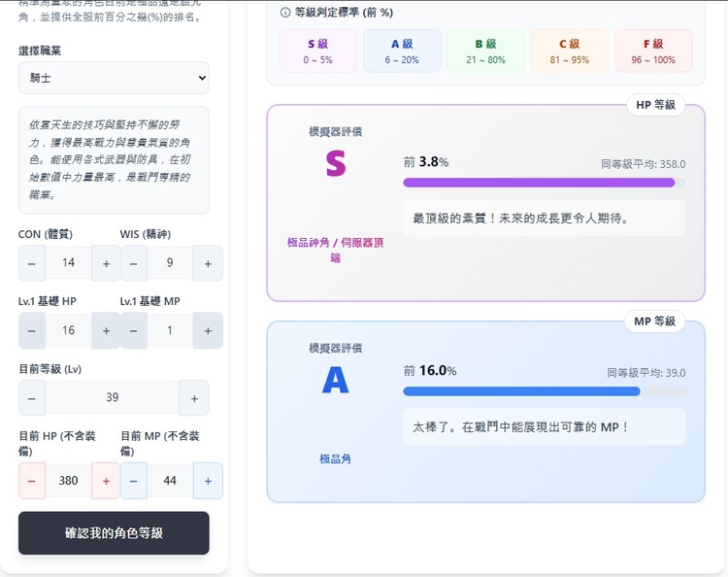Select the S 級 0 ~ 5% grade card

coord(318,51)
